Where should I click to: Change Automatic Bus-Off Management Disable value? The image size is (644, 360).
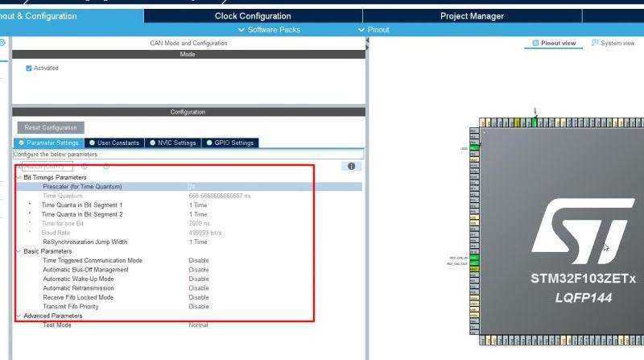[x=199, y=270]
